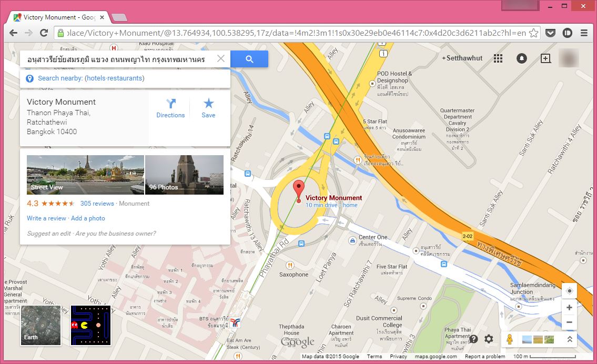Launch the Pac-Man map game

coord(90,325)
